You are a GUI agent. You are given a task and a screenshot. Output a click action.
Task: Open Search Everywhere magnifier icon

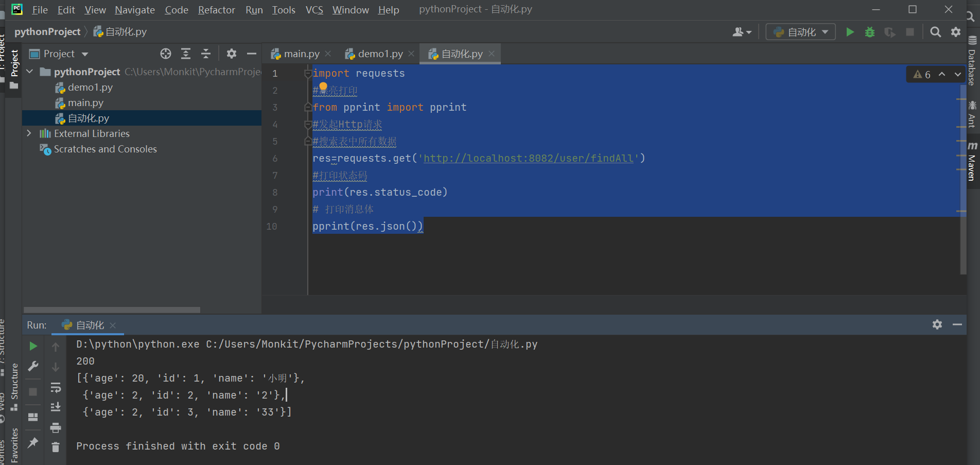936,32
